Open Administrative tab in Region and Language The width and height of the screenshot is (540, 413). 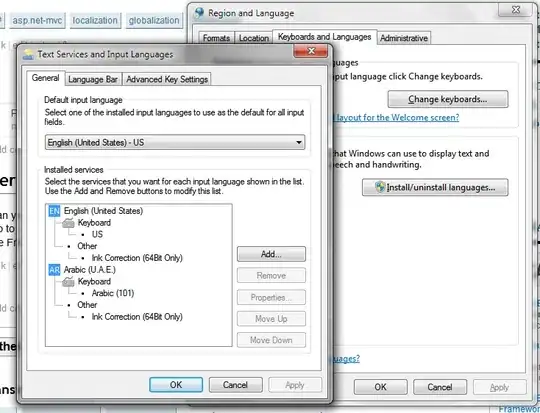click(404, 38)
